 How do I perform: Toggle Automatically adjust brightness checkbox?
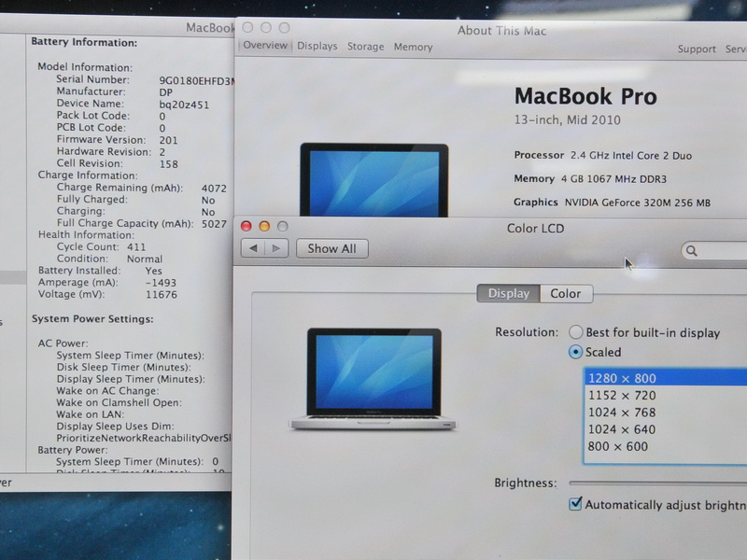[575, 504]
